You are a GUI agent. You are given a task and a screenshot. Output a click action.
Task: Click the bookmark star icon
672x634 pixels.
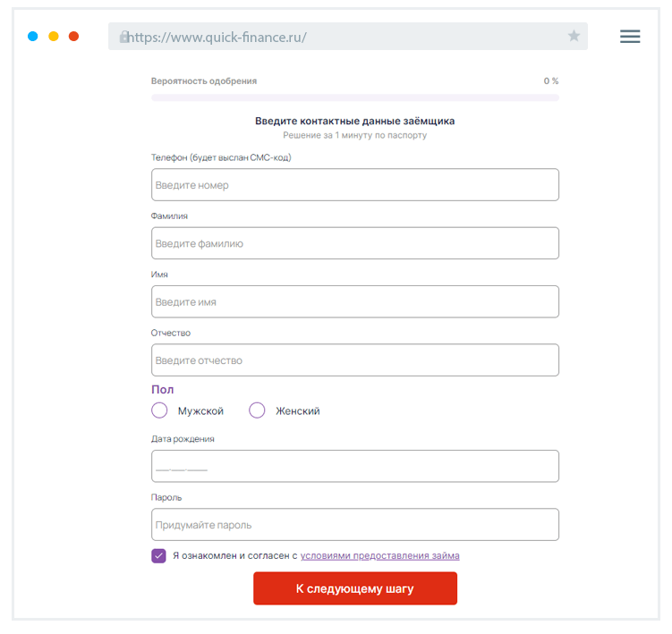coord(574,37)
